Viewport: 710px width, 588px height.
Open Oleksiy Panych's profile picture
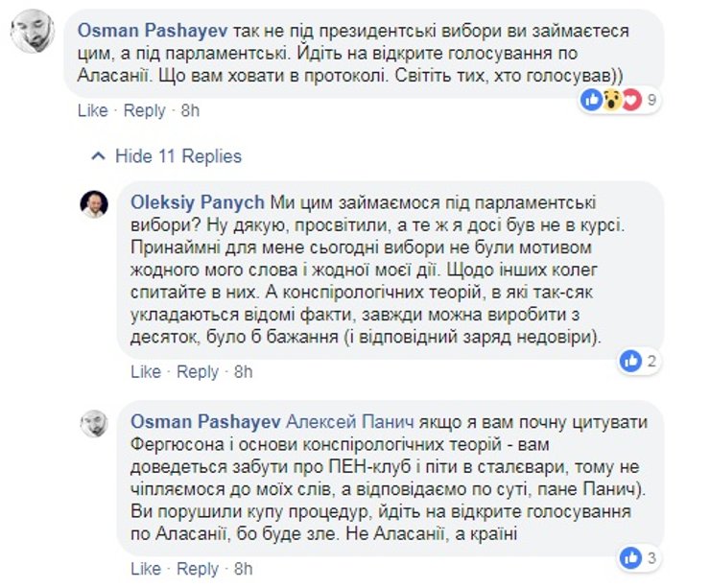tap(93, 204)
